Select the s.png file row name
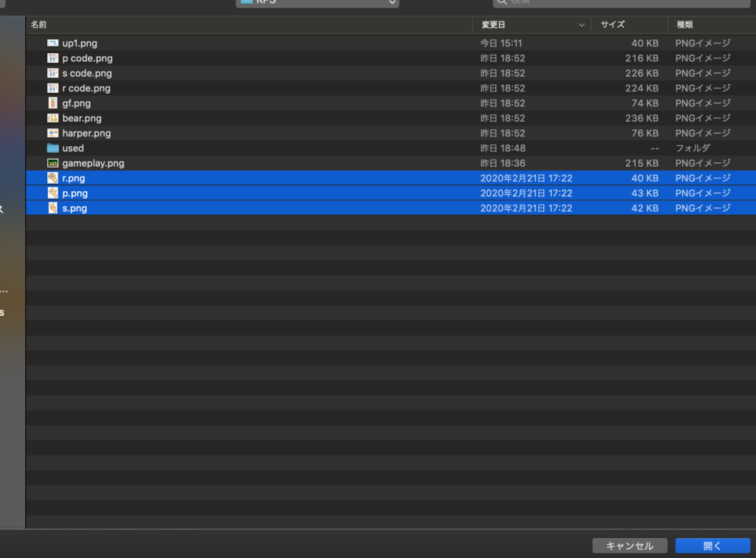Image resolution: width=756 pixels, height=558 pixels. pyautogui.click(x=75, y=208)
